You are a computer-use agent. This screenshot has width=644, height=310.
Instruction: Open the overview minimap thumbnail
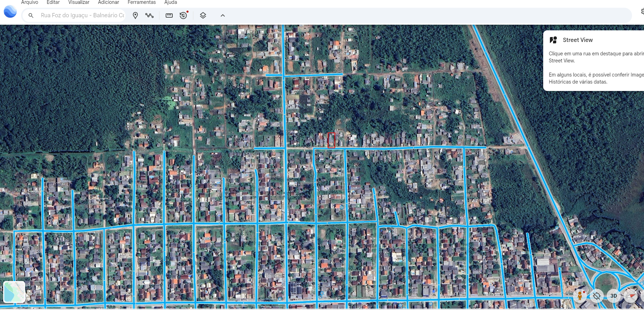pos(14,292)
